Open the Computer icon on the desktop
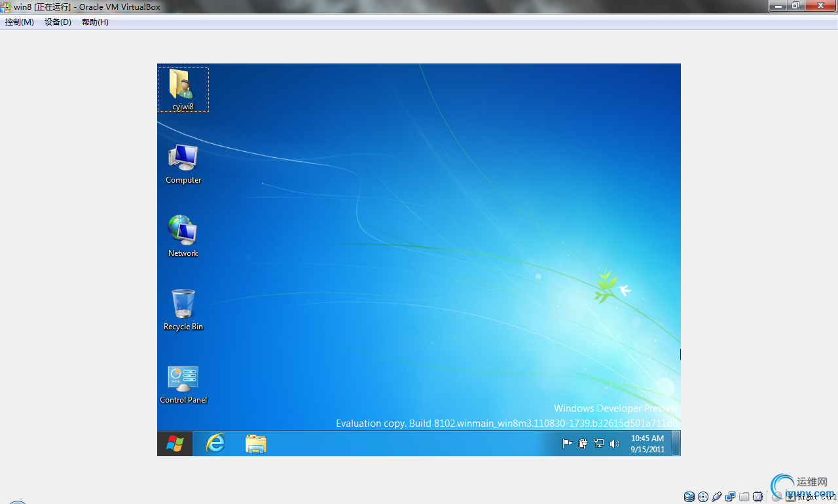 click(183, 160)
